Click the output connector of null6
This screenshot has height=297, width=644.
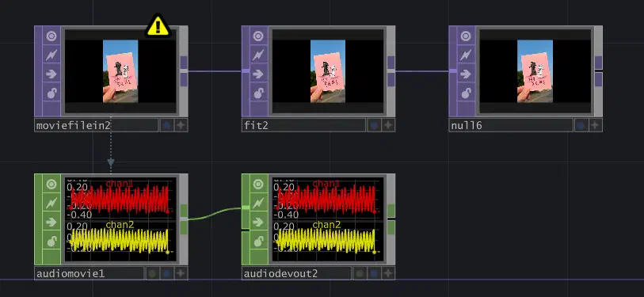point(598,71)
